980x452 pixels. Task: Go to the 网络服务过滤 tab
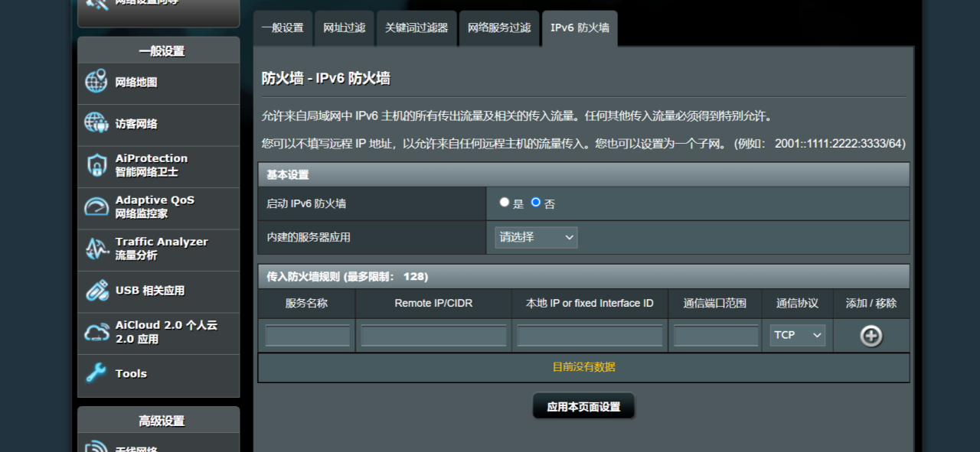pyautogui.click(x=499, y=28)
